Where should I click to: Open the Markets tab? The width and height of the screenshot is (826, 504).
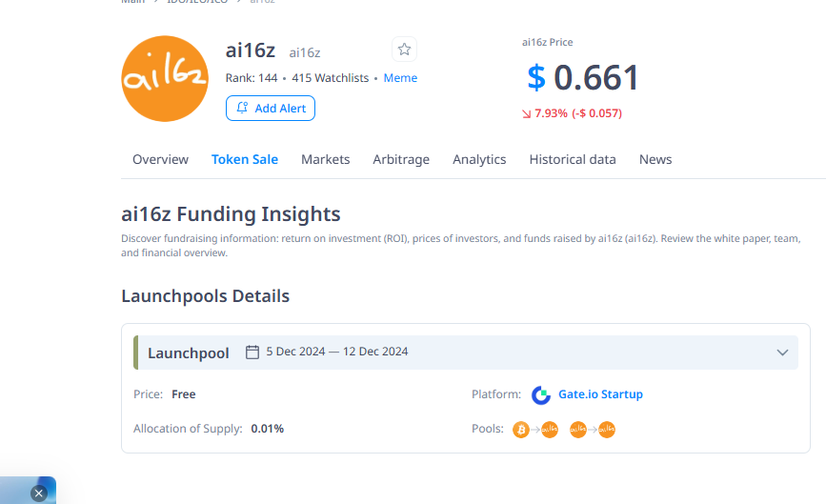click(x=326, y=159)
